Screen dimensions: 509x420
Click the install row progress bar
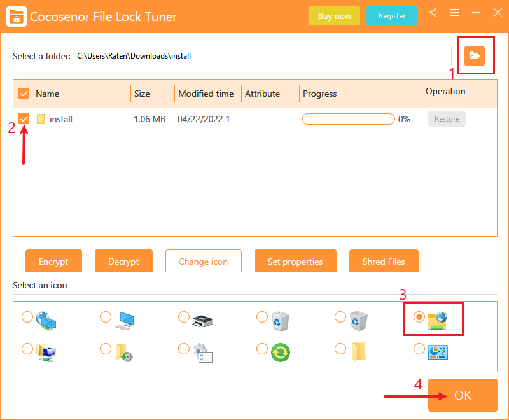348,119
